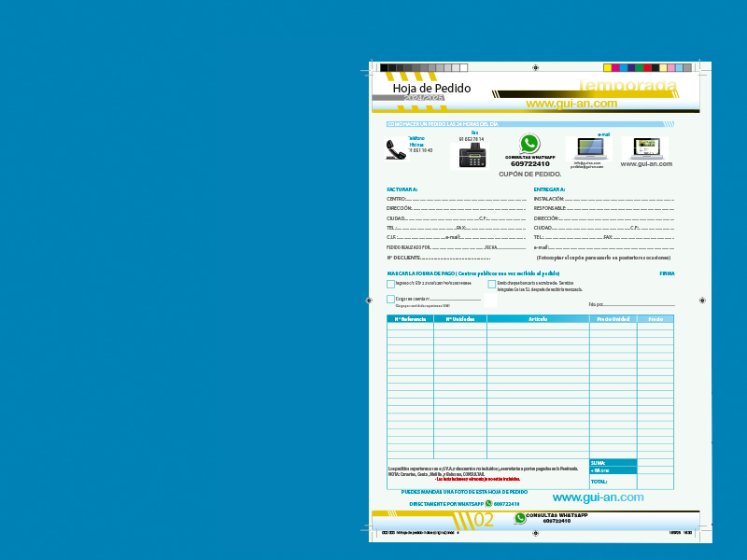Image resolution: width=747 pixels, height=560 pixels.
Task: Tick the 'Envío cheque bancario' checkbox
Action: click(x=492, y=284)
